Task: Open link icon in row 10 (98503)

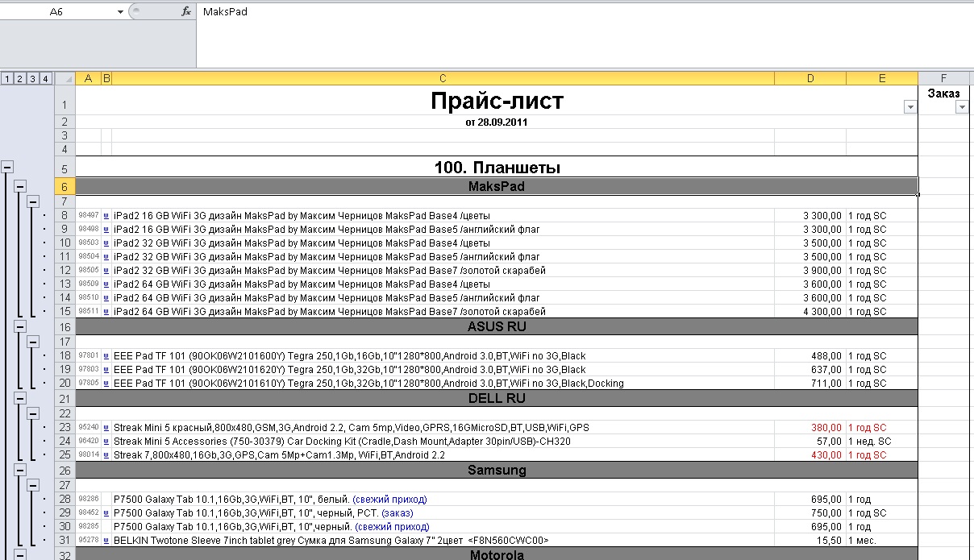Action: 106,243
